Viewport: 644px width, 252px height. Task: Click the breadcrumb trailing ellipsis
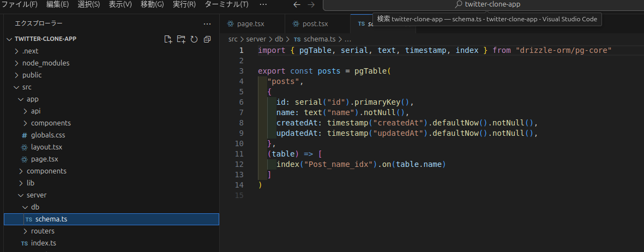(347, 39)
